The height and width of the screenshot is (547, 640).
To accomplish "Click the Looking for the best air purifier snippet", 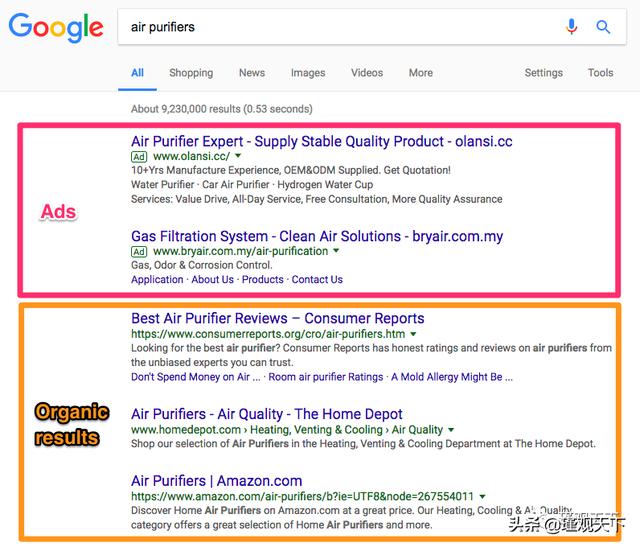I will (371, 355).
